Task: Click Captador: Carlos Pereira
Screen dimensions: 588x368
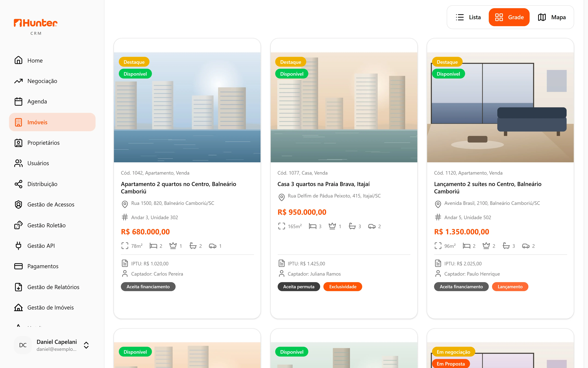Action: (x=157, y=274)
